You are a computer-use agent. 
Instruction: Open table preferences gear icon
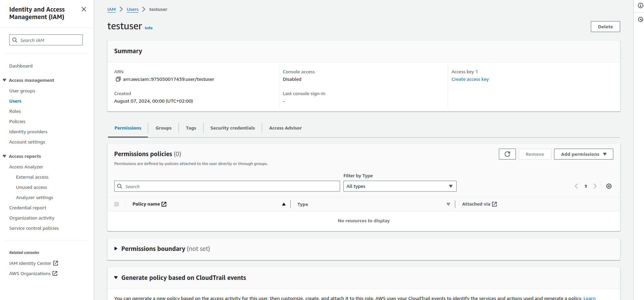click(609, 186)
